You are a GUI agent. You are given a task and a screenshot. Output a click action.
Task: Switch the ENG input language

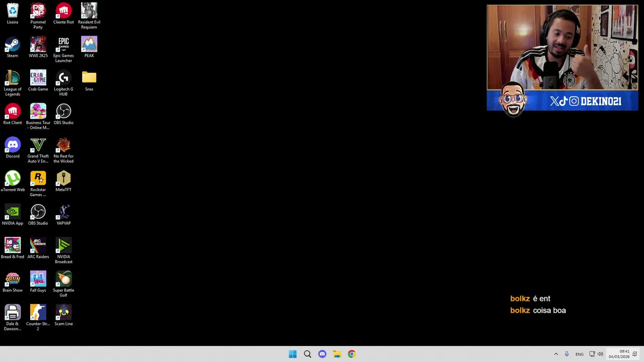(580, 354)
